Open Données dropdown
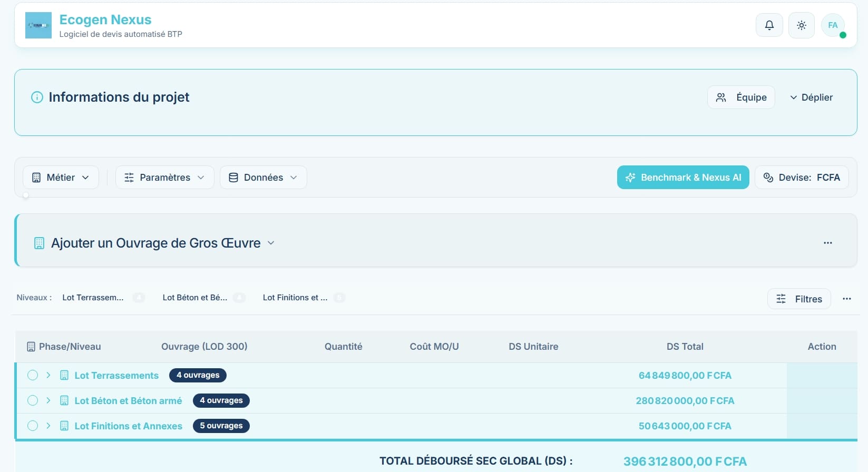The width and height of the screenshot is (868, 472). (x=264, y=178)
